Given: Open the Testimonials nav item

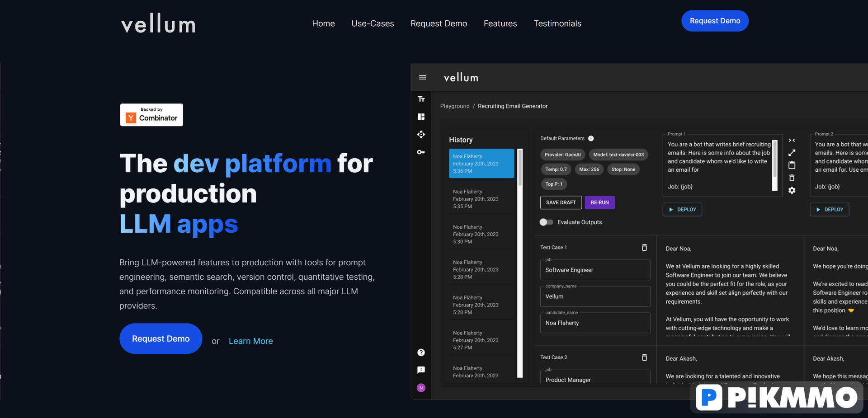Looking at the screenshot, I should (x=557, y=23).
